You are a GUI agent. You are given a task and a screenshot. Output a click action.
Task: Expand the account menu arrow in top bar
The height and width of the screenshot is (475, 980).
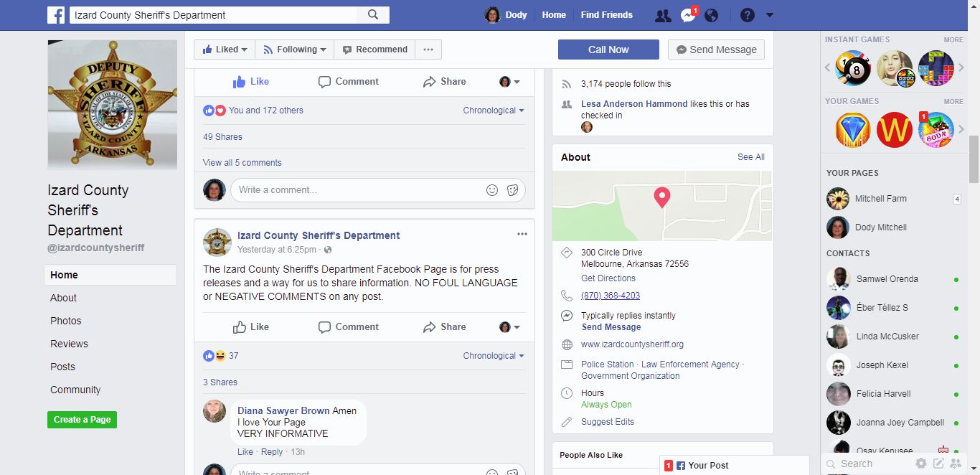[770, 15]
